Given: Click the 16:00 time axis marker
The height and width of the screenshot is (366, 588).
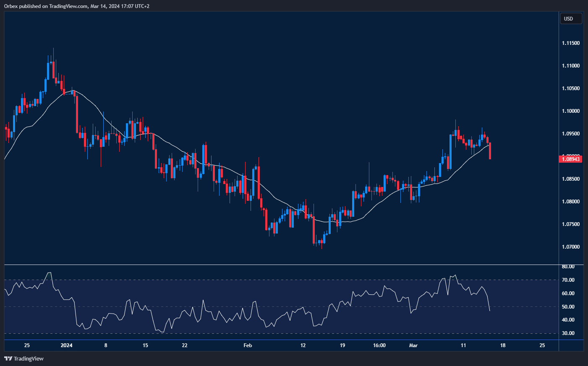Looking at the screenshot, I should click(x=379, y=345).
